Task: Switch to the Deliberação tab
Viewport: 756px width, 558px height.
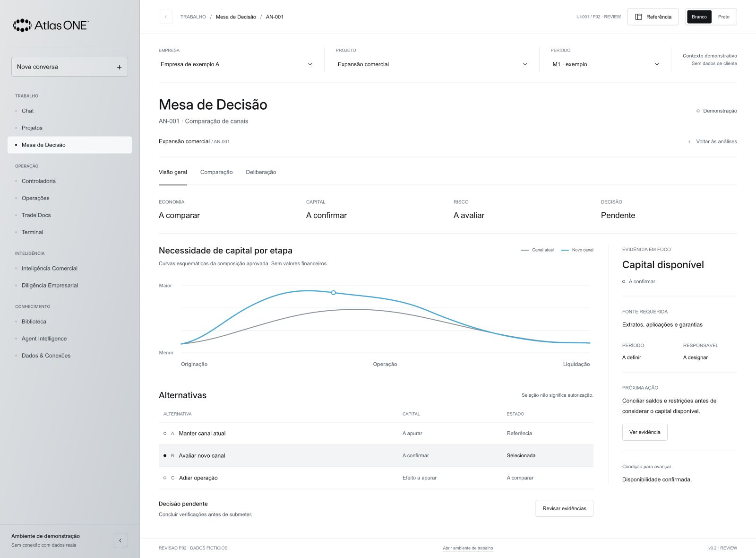Action: [261, 172]
